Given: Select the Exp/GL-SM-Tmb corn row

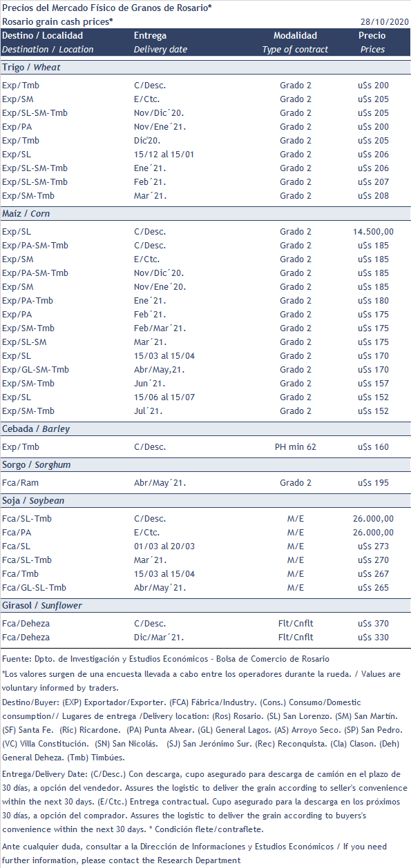Looking at the screenshot, I should [x=205, y=370].
